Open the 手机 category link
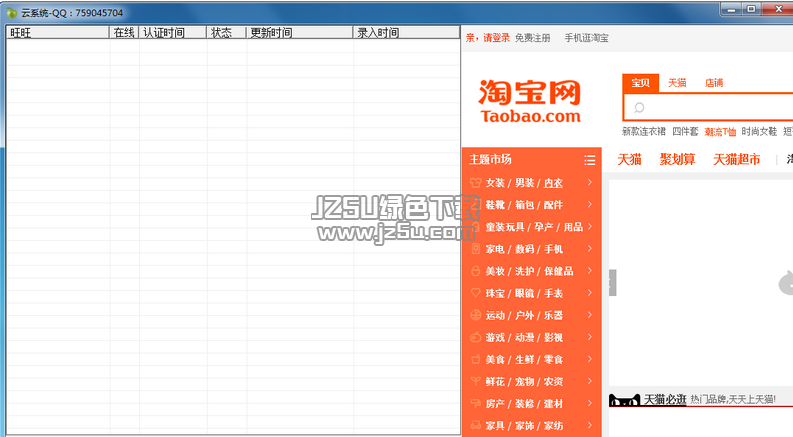The height and width of the screenshot is (437, 793). pyautogui.click(x=553, y=249)
